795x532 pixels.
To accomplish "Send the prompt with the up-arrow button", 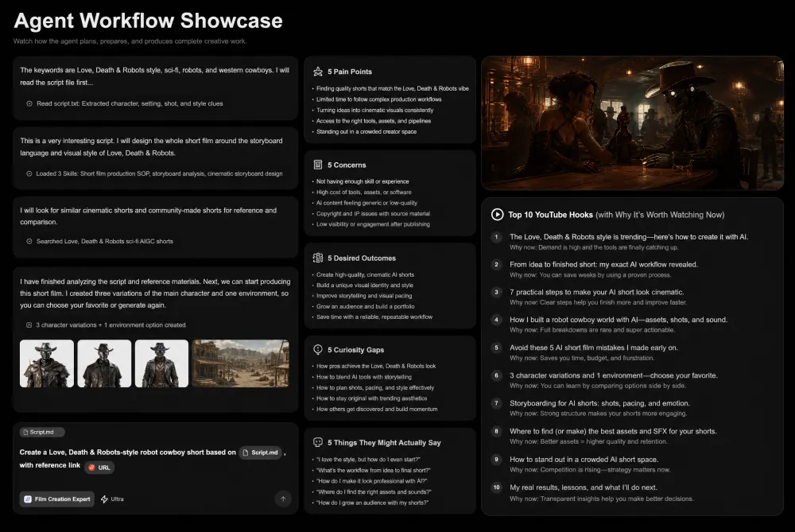I will (283, 499).
